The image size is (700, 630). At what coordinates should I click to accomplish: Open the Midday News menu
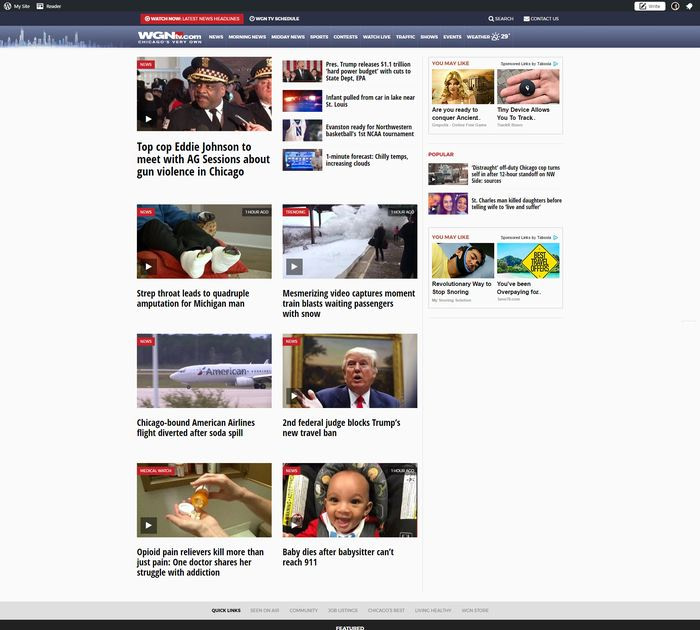288,37
